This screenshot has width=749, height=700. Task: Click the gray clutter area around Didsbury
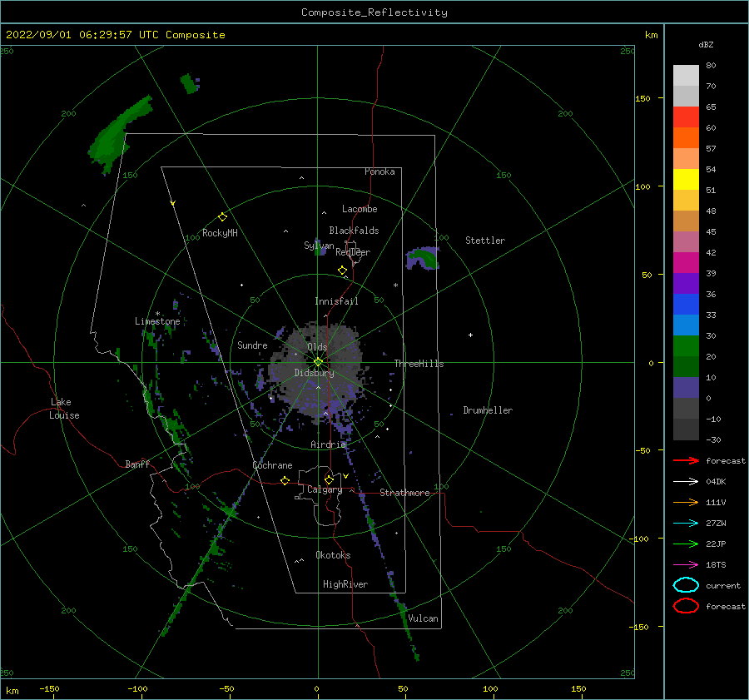[315, 370]
